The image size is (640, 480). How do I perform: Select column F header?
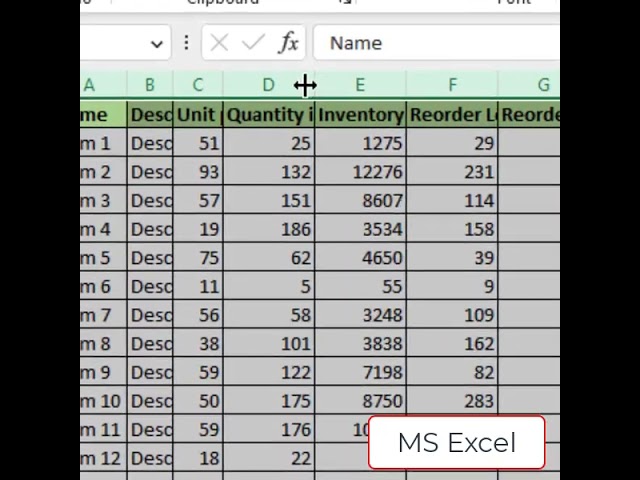pos(452,85)
